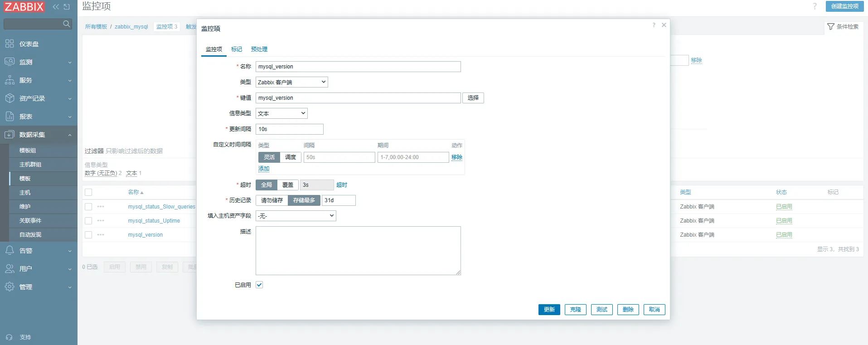The height and width of the screenshot is (345, 868).
Task: Click the 取消 button
Action: coord(655,310)
